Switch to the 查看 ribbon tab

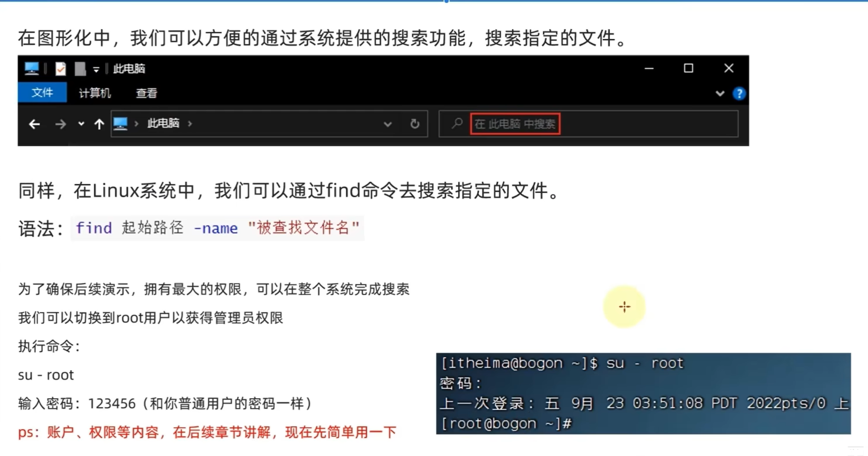[146, 93]
